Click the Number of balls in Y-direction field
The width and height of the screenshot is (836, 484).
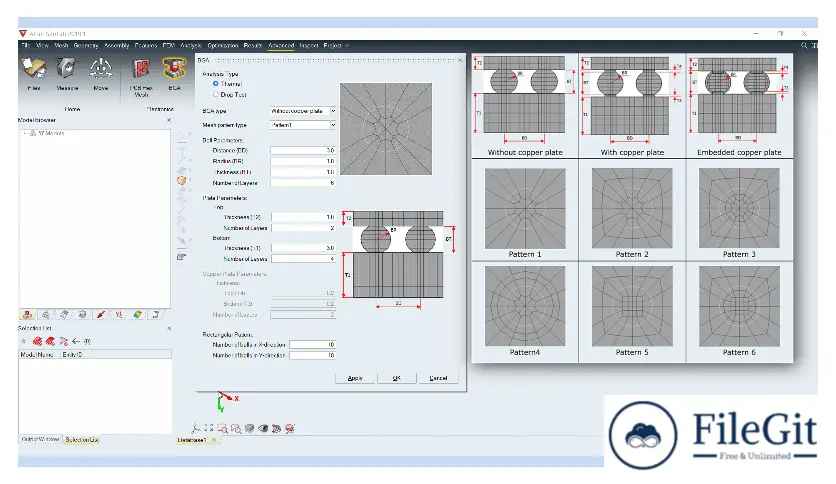pos(312,355)
